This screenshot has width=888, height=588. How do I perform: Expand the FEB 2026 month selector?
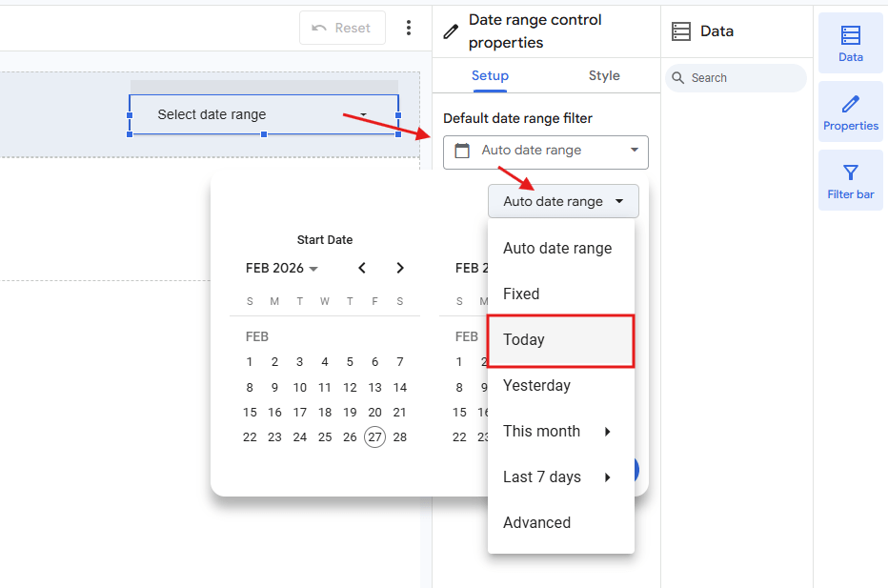click(x=282, y=269)
